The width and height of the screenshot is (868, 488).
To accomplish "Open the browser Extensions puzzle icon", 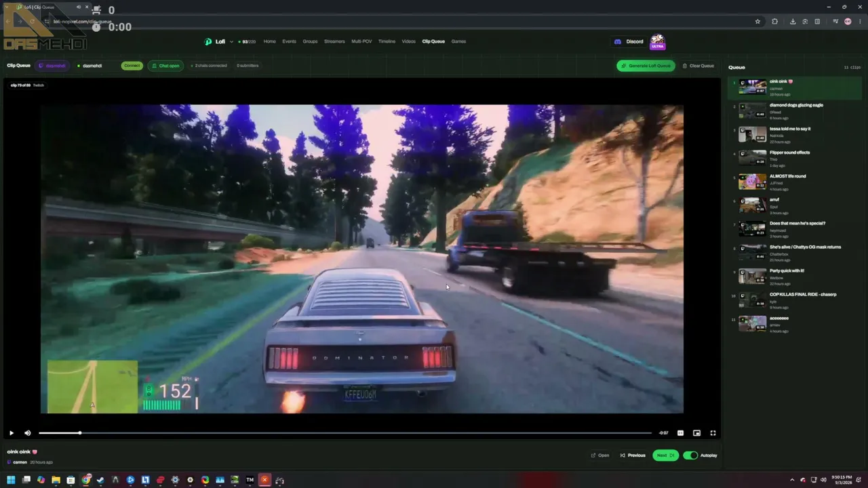I will point(775,22).
